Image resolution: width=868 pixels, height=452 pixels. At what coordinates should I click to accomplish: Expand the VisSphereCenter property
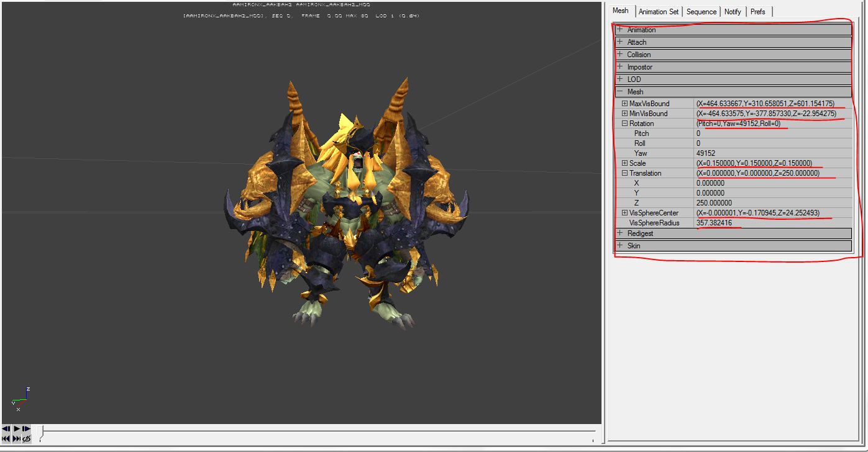625,213
